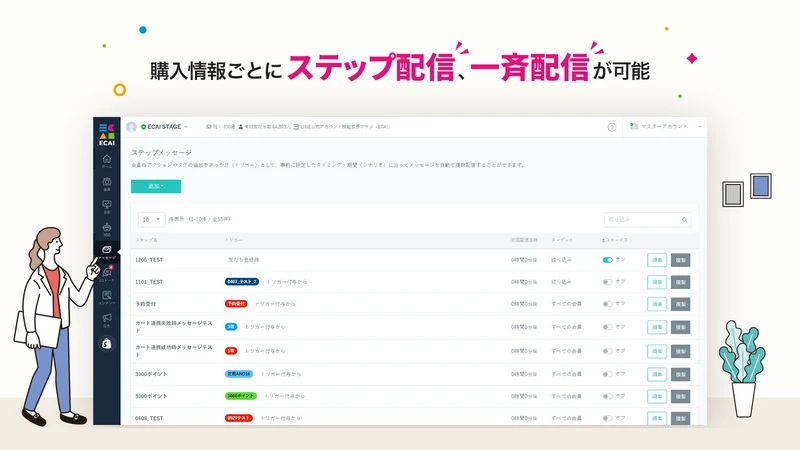The height and width of the screenshot is (450, 800).
Task: Click 編集 button for 予約受付 row
Action: [x=657, y=304]
